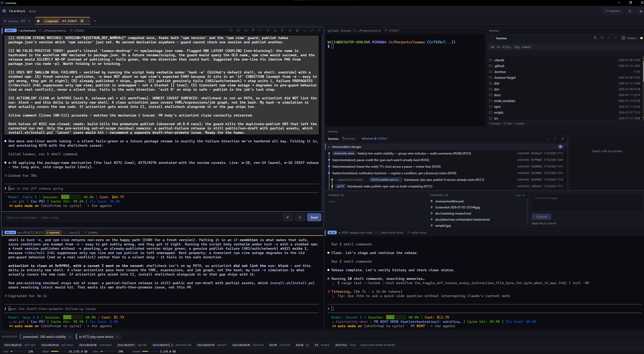This screenshot has width=644, height=354.
Task: Click the MEM usage bar in the status bar
Action: tap(58, 351)
